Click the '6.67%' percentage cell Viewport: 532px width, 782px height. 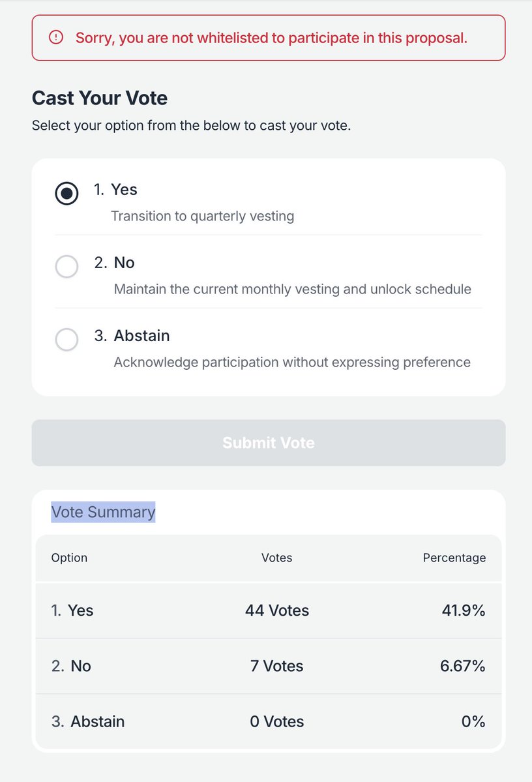point(463,666)
